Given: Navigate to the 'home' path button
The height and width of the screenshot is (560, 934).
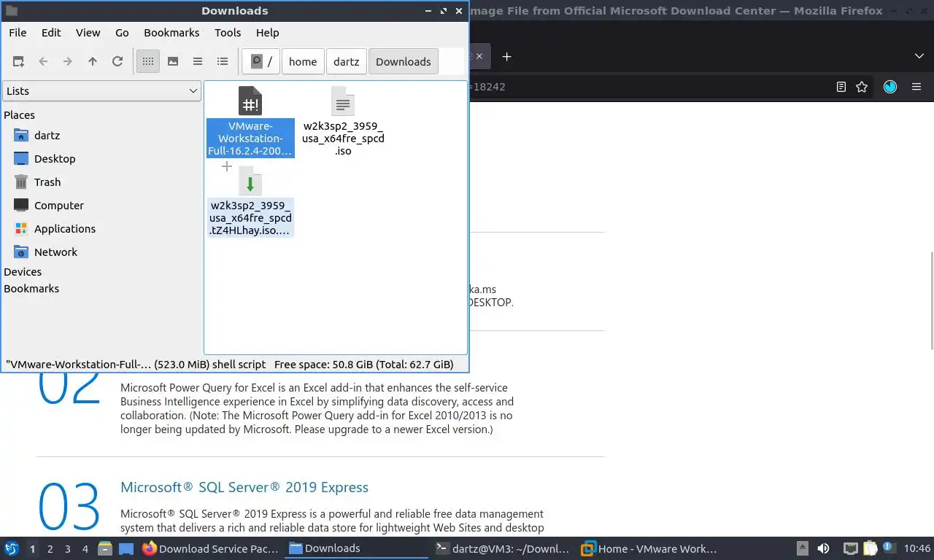Looking at the screenshot, I should tap(303, 62).
